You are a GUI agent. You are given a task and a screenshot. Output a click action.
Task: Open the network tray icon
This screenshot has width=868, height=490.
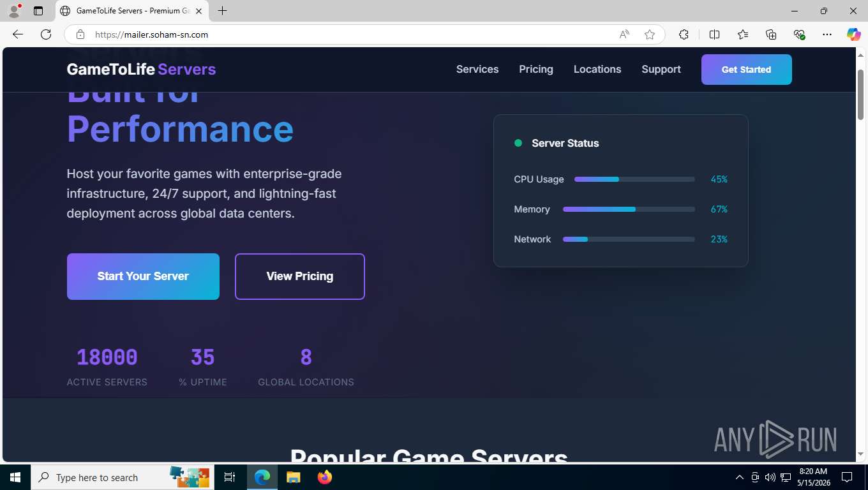(786, 477)
